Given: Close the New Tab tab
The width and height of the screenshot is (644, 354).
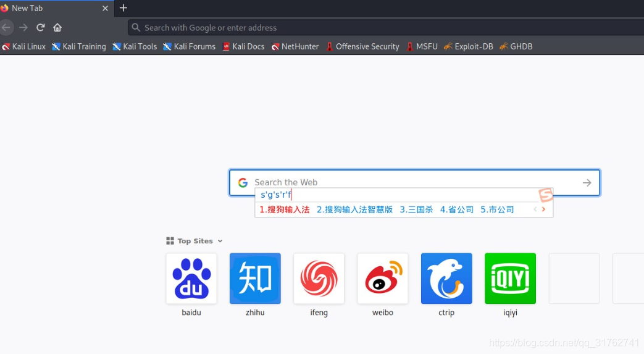Looking at the screenshot, I should pyautogui.click(x=105, y=8).
